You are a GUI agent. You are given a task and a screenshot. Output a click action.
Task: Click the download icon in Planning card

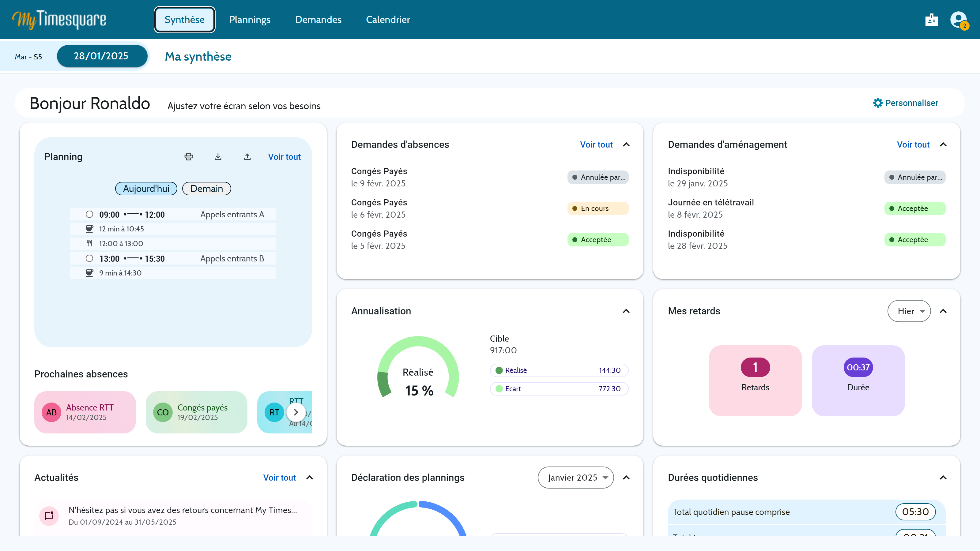click(x=218, y=157)
